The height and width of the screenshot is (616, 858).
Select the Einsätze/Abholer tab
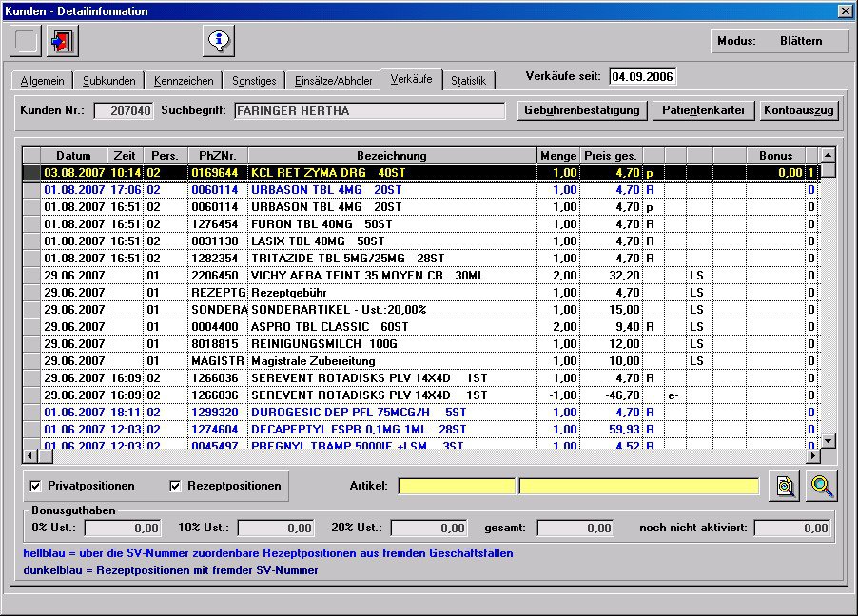pos(332,81)
